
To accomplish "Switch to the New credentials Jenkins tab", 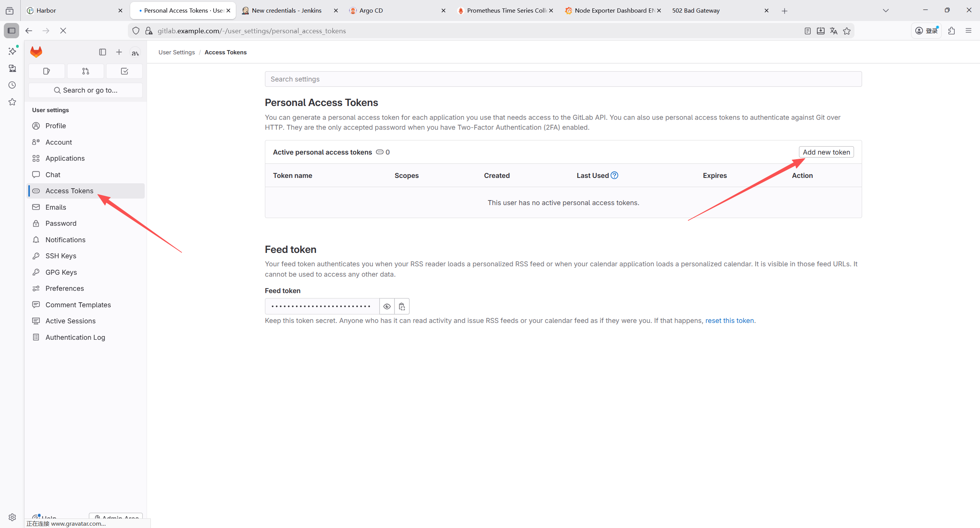I will [x=286, y=11].
